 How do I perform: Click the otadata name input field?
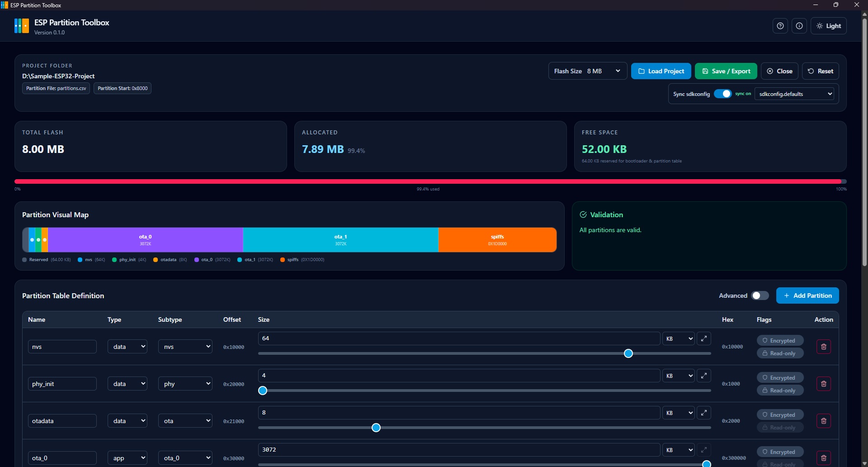click(x=62, y=421)
